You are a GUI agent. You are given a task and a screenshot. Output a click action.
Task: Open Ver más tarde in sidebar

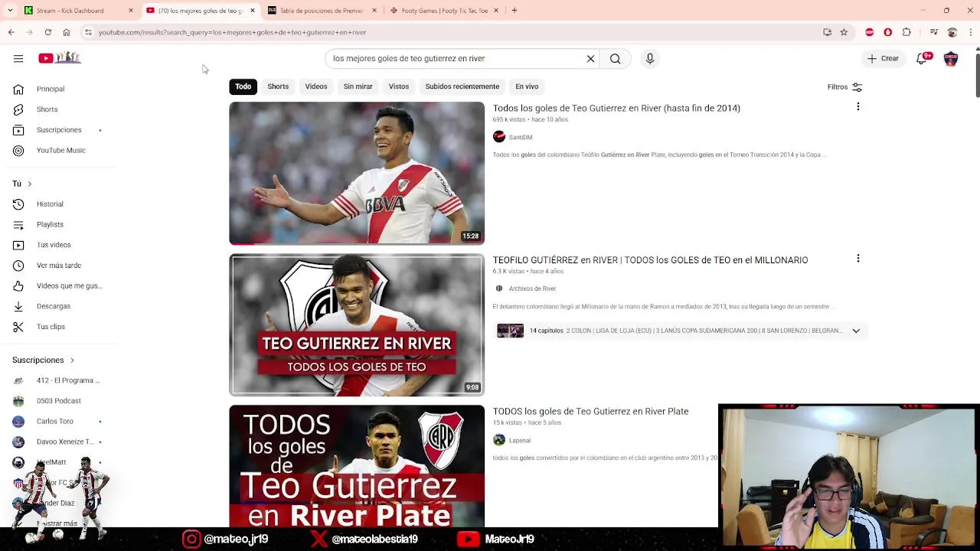57,265
